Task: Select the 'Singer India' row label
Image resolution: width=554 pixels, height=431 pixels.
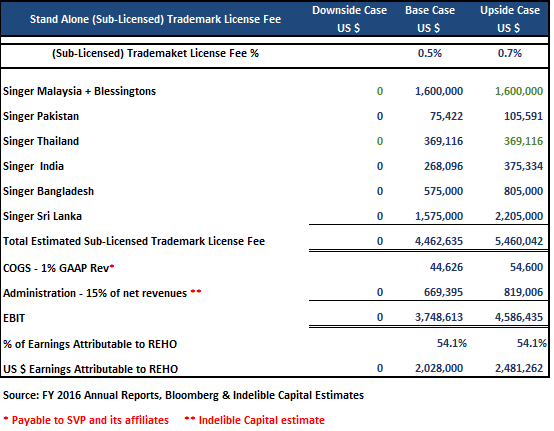Action: point(34,166)
